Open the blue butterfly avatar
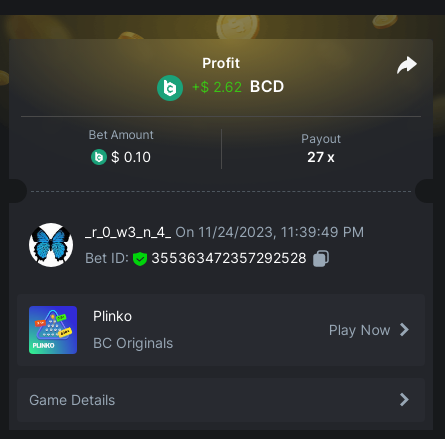Image resolution: width=445 pixels, height=439 pixels. (x=51, y=245)
